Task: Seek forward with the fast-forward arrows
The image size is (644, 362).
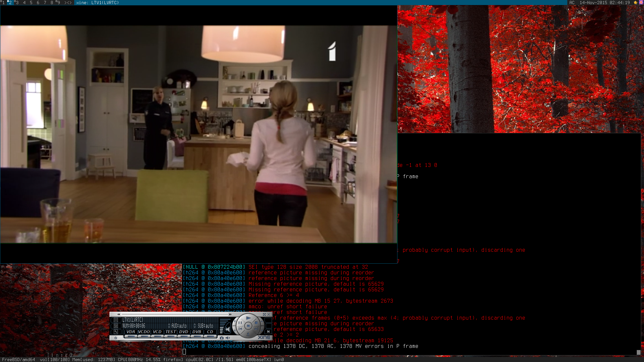Action: [x=230, y=314]
